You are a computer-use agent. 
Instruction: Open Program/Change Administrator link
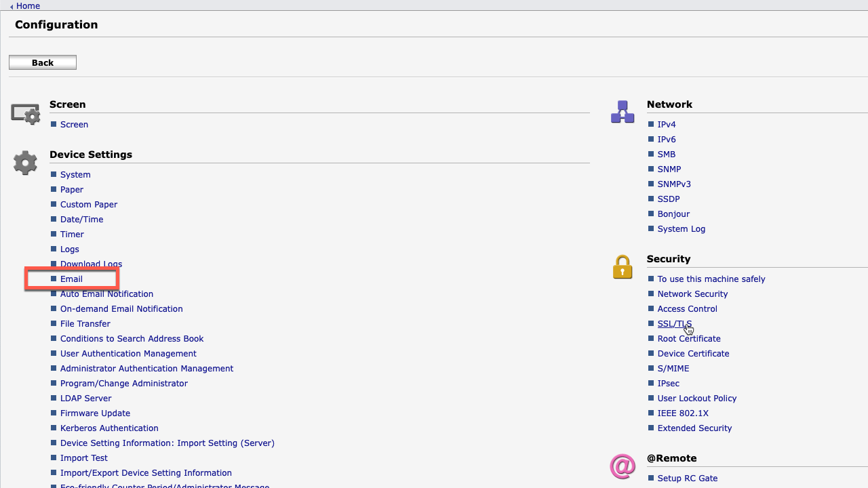(124, 384)
